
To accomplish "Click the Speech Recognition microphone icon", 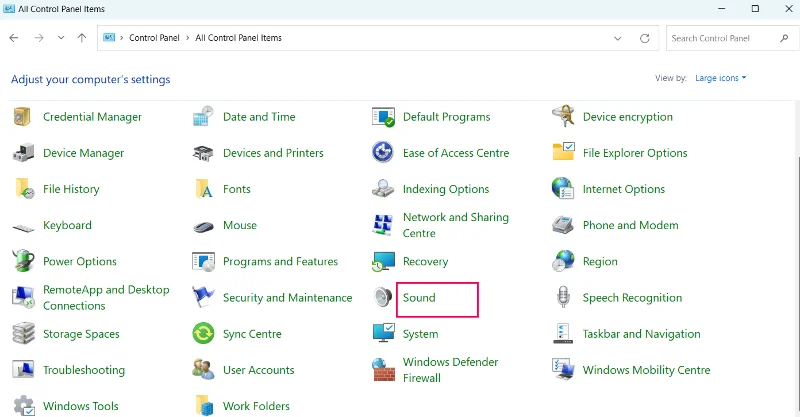I will (x=563, y=297).
